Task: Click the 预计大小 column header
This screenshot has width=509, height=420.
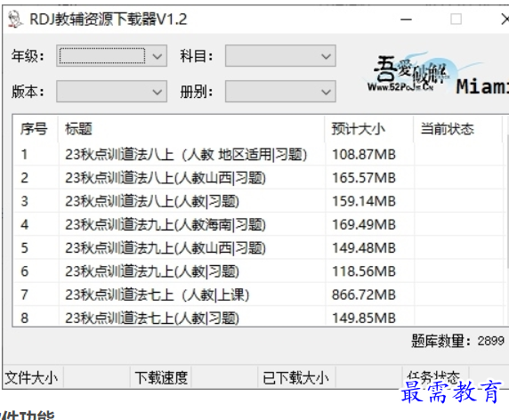Action: click(x=369, y=129)
